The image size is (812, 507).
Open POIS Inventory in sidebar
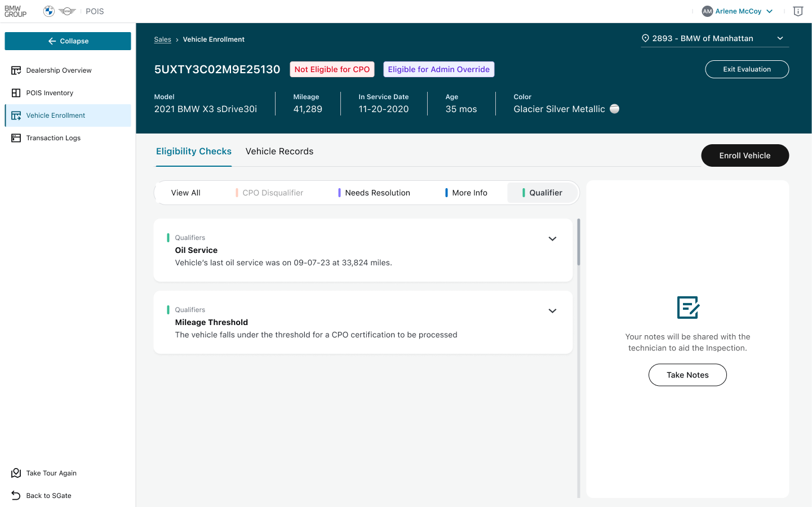(x=68, y=93)
